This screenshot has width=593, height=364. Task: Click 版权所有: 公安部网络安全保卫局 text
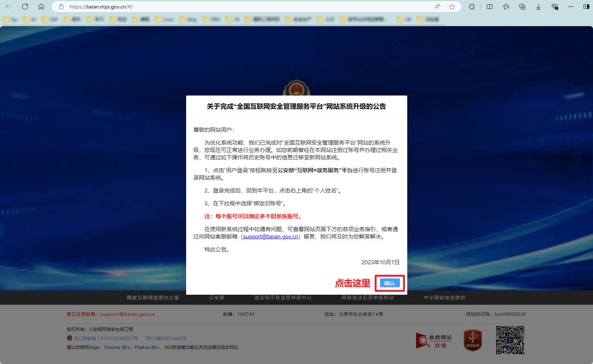pos(100,329)
